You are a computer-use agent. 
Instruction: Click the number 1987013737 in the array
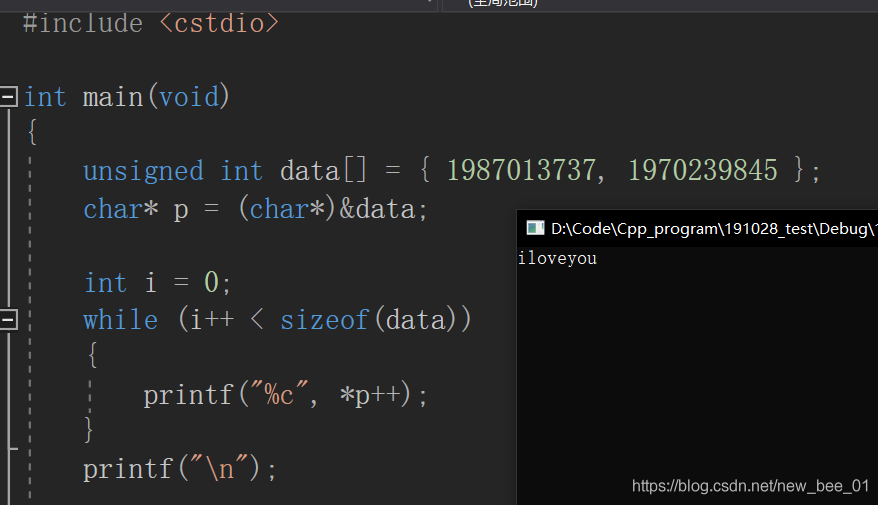522,170
